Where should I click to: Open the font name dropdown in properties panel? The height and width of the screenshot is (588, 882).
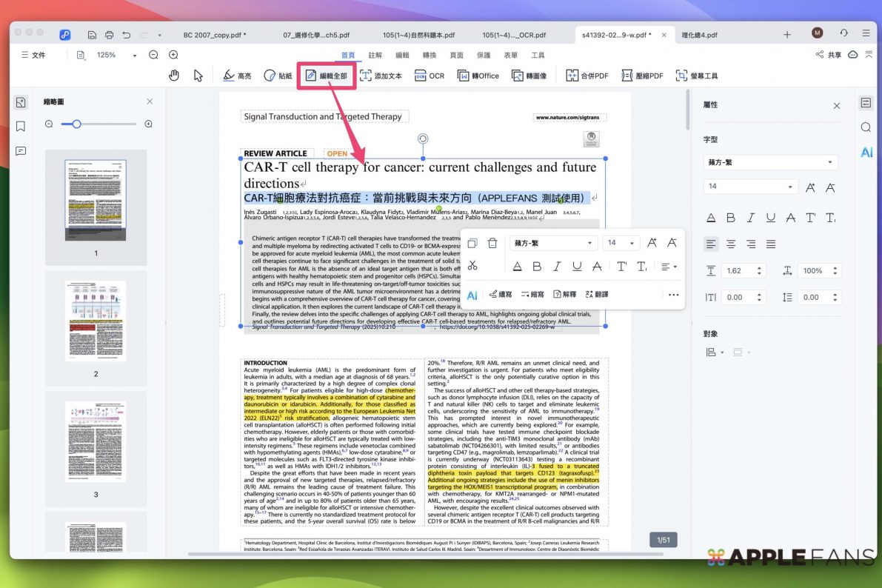[770, 162]
